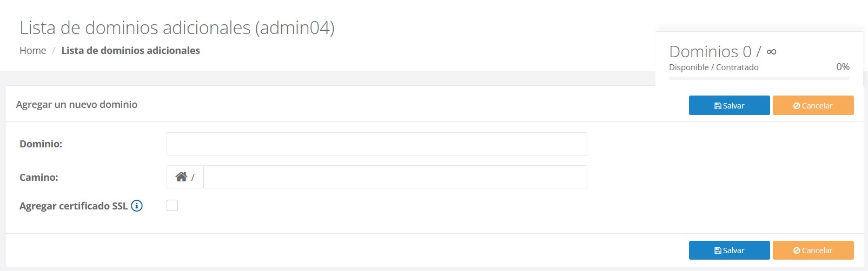868x271 pixels.
Task: Click the "Disponible / Contratado" caption
Action: tap(713, 67)
